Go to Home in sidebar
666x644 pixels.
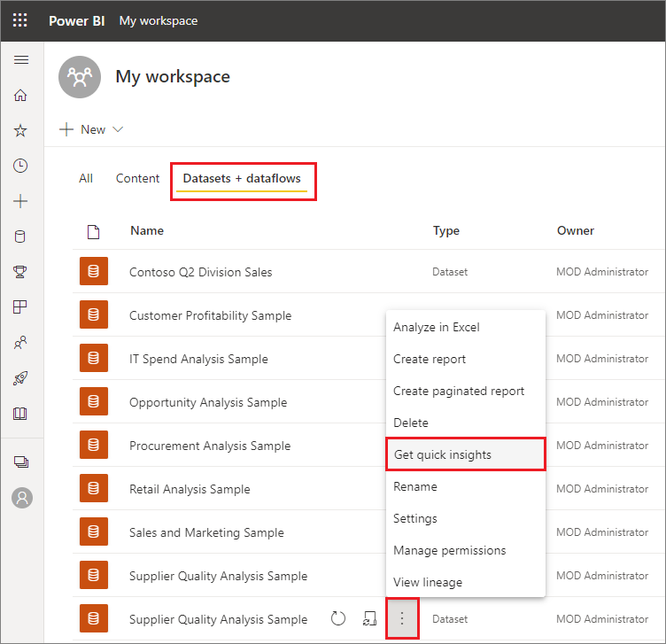(21, 96)
